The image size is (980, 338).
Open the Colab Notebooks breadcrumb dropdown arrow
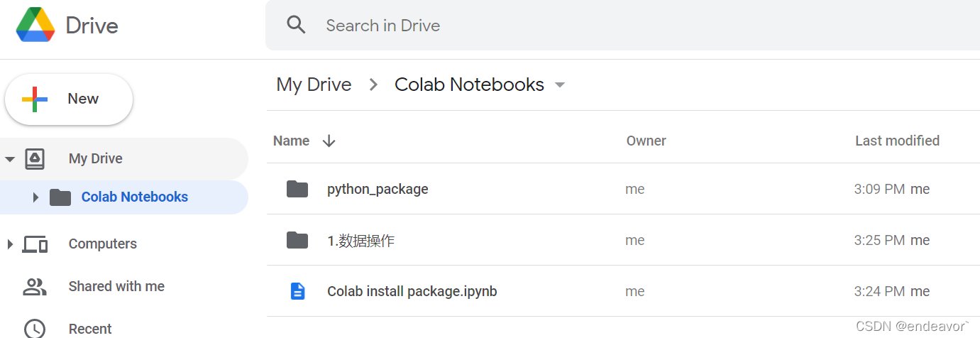tap(560, 85)
